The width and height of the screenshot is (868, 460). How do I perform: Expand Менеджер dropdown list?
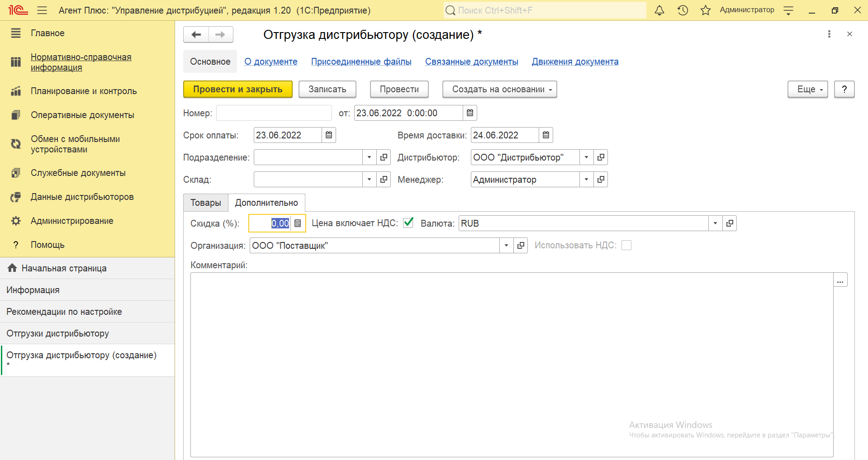pyautogui.click(x=587, y=180)
